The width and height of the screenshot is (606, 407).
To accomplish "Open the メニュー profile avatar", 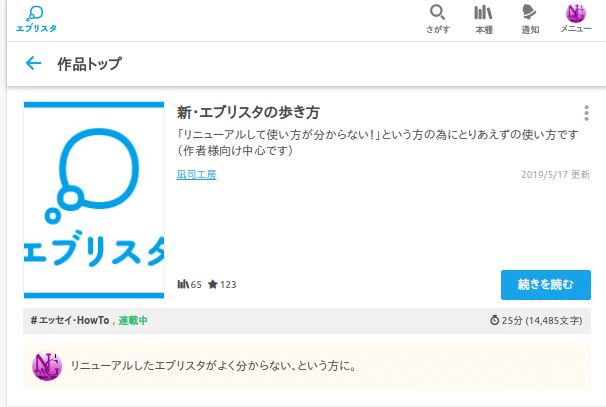I will coord(576,18).
